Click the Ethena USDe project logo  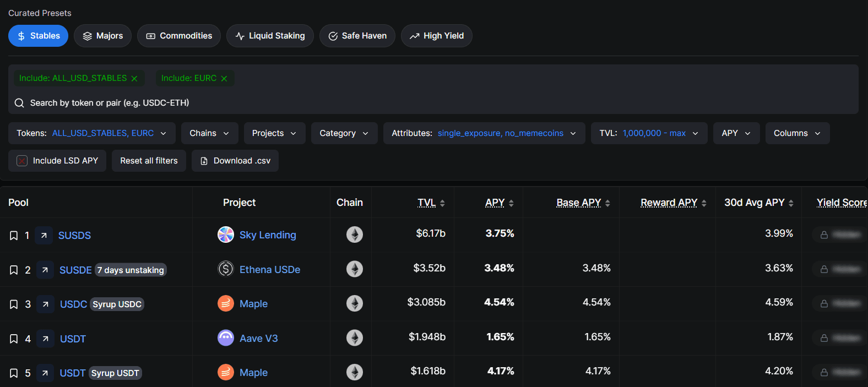226,269
